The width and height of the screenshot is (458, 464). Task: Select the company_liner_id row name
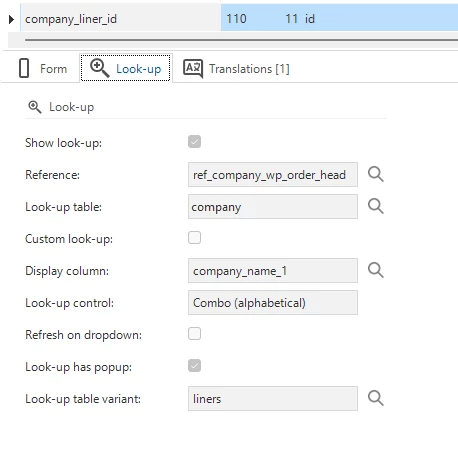click(71, 19)
